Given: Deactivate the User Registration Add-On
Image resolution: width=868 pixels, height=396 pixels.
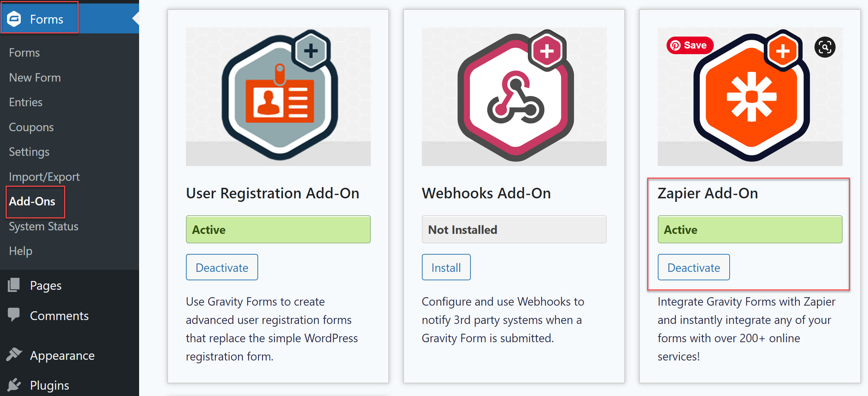Looking at the screenshot, I should [222, 267].
